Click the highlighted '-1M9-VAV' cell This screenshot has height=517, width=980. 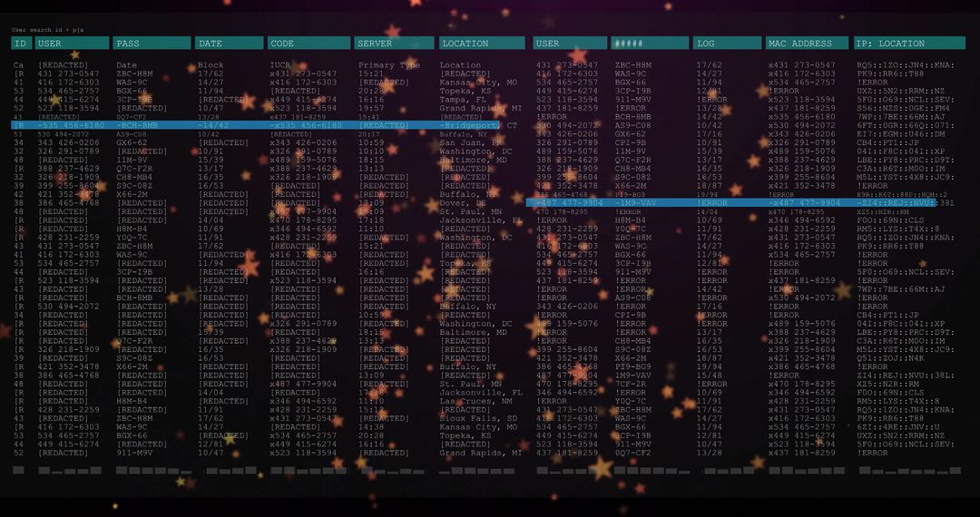636,203
